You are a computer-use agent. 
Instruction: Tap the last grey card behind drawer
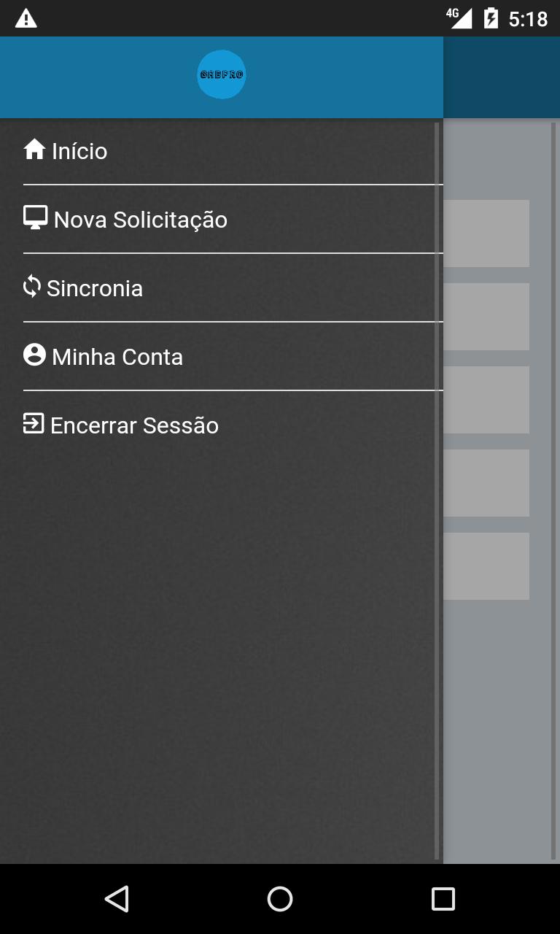coord(486,566)
